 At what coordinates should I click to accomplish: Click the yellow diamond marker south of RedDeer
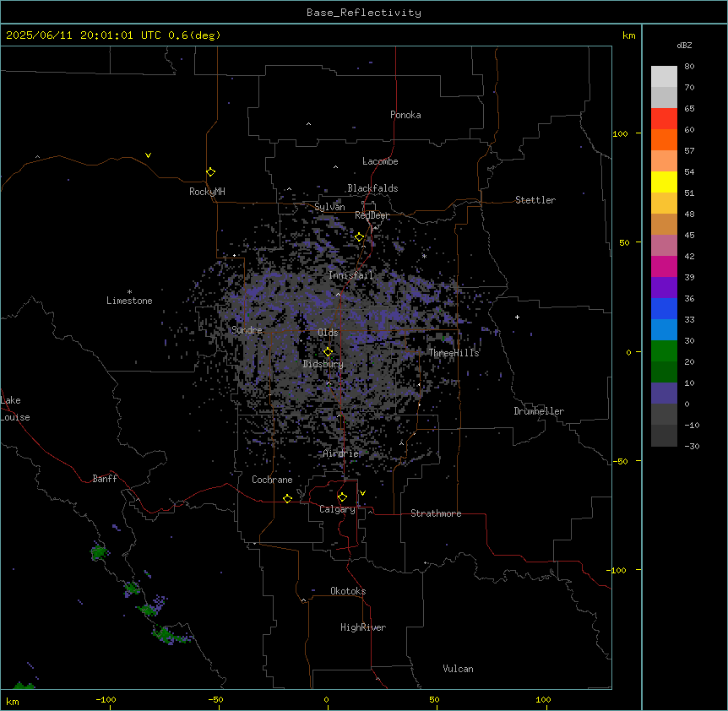[359, 237]
